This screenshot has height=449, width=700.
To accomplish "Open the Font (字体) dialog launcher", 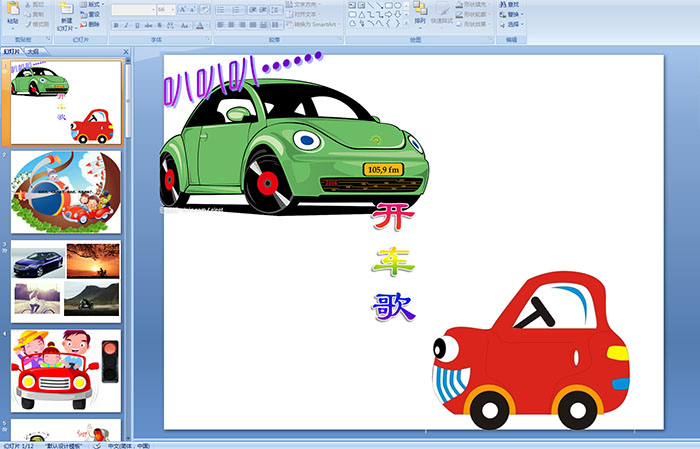I will click(x=208, y=39).
